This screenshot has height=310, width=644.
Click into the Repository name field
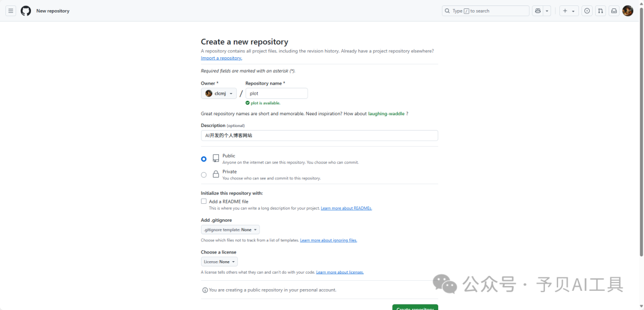(276, 94)
